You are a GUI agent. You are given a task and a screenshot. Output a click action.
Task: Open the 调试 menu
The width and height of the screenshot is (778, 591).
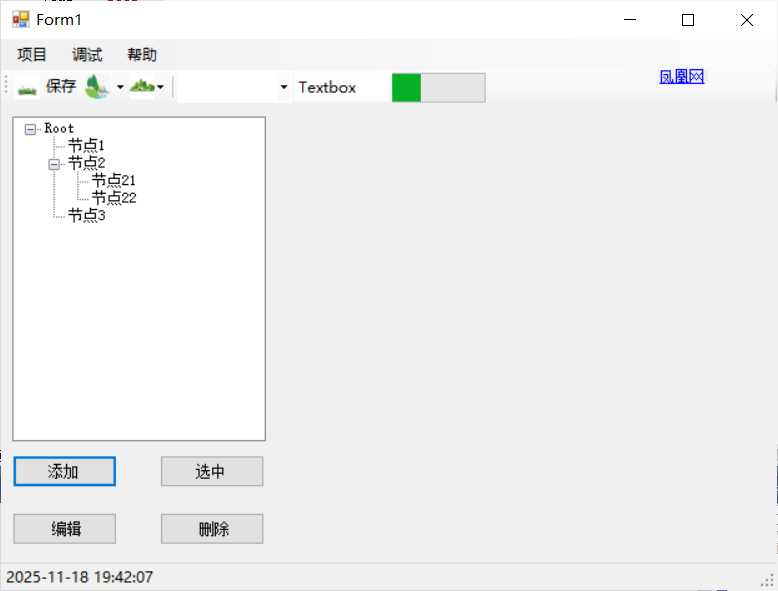click(x=87, y=55)
